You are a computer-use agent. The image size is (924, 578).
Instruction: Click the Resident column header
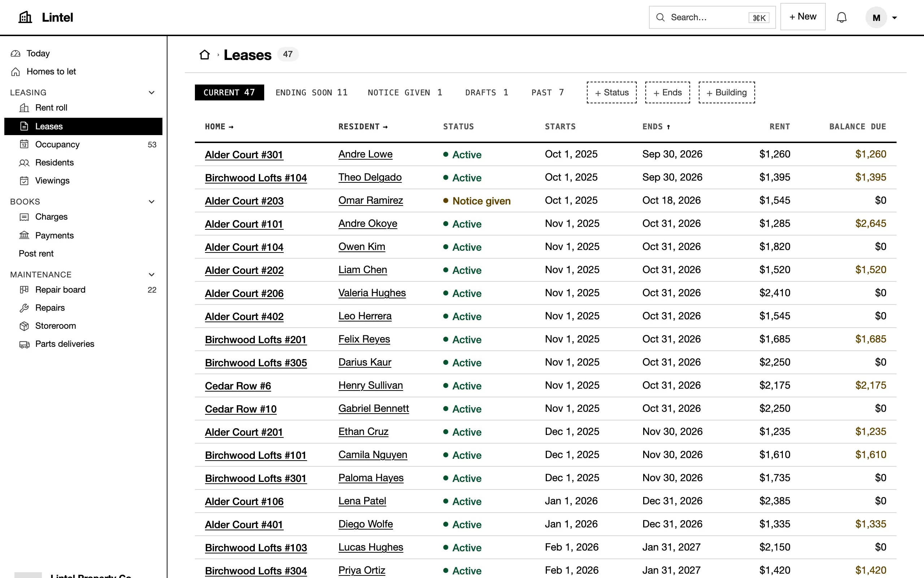coord(363,126)
